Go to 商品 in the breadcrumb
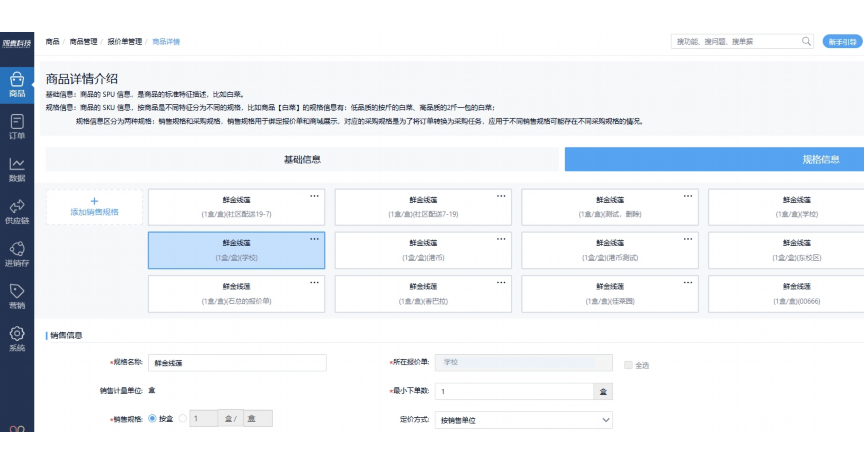This screenshot has width=864, height=464. pos(52,41)
